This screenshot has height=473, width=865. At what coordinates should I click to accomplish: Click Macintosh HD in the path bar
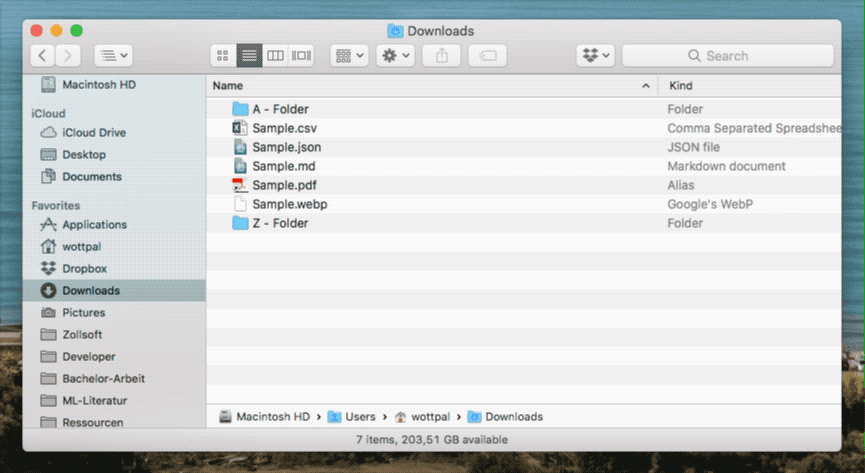pyautogui.click(x=265, y=417)
